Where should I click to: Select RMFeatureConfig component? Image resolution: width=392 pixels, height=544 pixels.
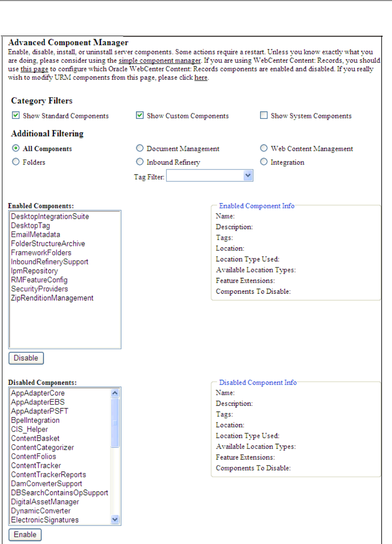click(x=39, y=280)
